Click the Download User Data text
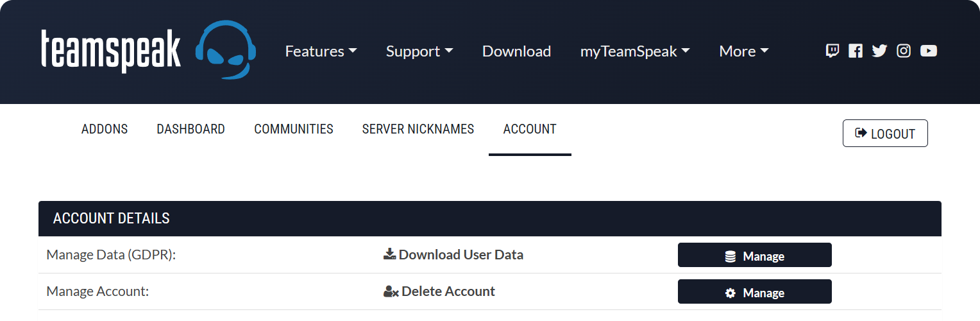 click(461, 255)
